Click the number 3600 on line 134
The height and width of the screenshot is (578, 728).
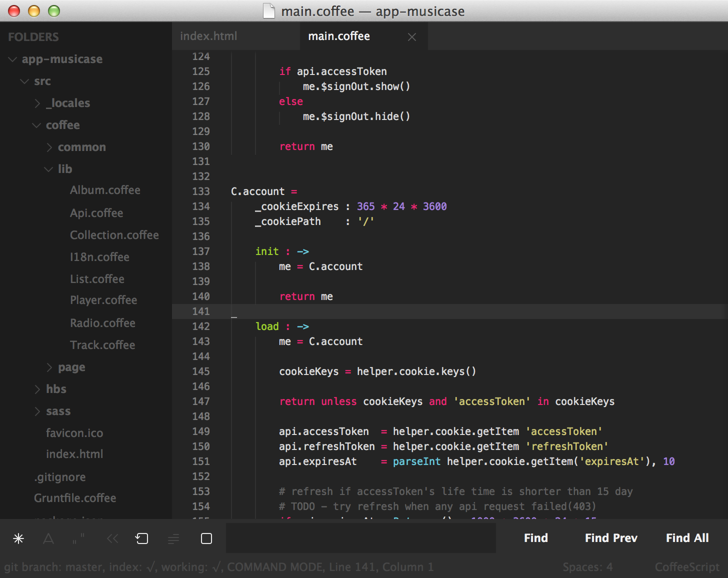tap(434, 206)
